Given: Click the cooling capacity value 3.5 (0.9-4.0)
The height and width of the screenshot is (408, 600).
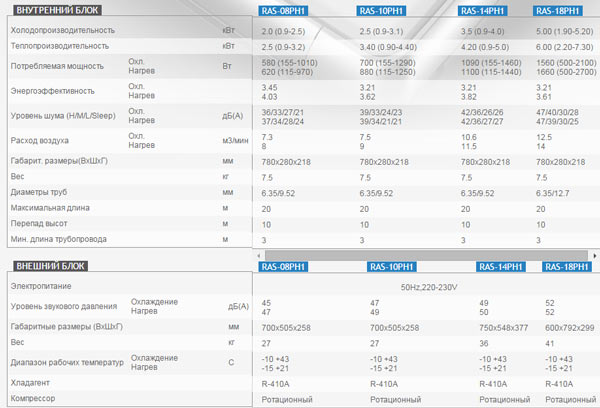Looking at the screenshot, I should [x=483, y=31].
